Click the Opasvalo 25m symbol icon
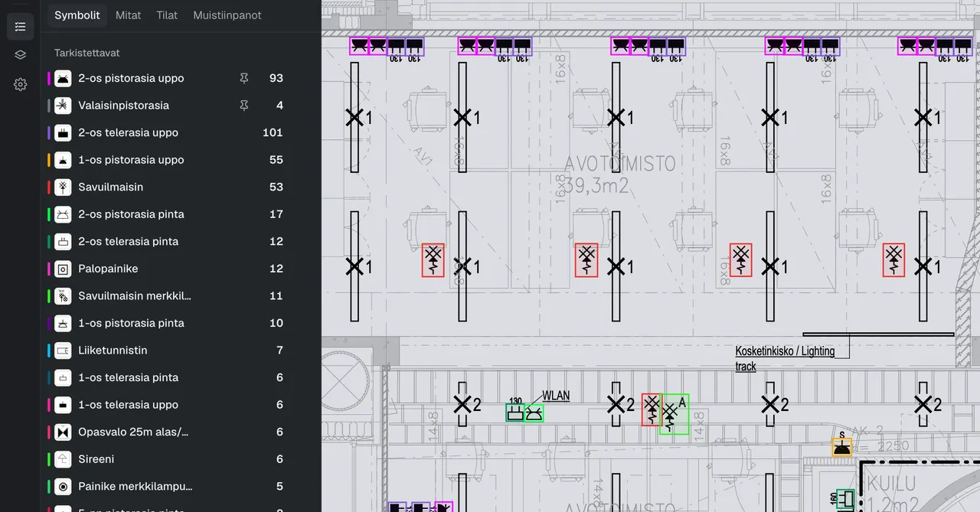The width and height of the screenshot is (980, 512). (x=64, y=432)
